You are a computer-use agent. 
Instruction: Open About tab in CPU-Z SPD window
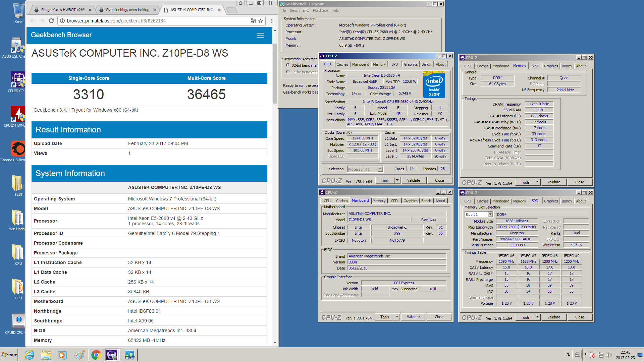[x=581, y=201]
